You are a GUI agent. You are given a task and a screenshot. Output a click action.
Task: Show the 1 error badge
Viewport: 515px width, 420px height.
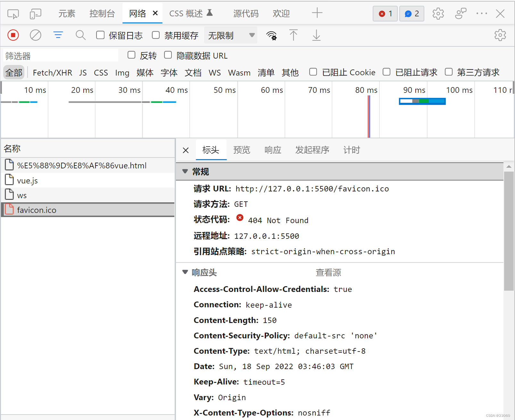pyautogui.click(x=385, y=14)
